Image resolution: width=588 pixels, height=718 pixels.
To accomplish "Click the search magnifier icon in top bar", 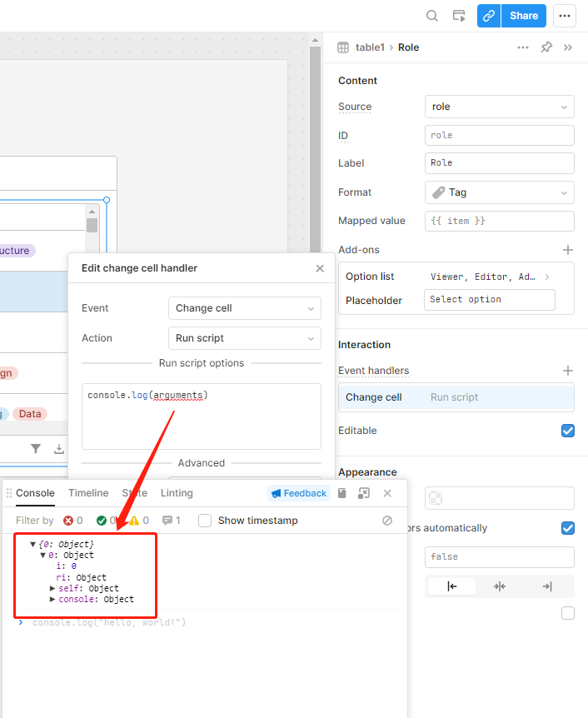I will point(431,16).
